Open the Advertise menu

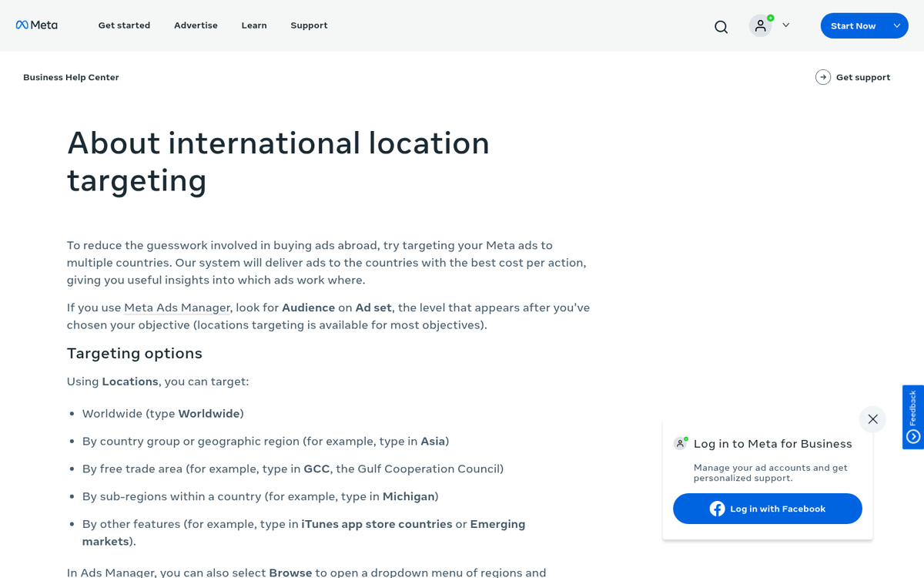[196, 25]
